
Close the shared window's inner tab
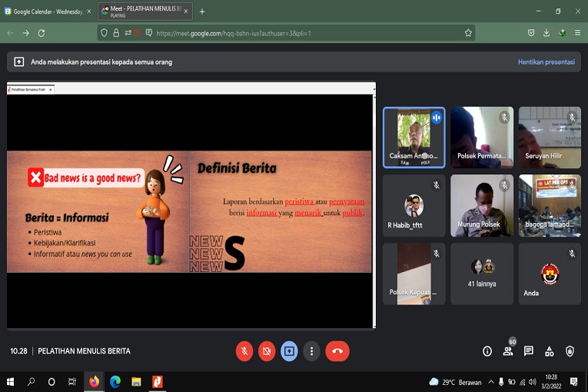pos(51,90)
